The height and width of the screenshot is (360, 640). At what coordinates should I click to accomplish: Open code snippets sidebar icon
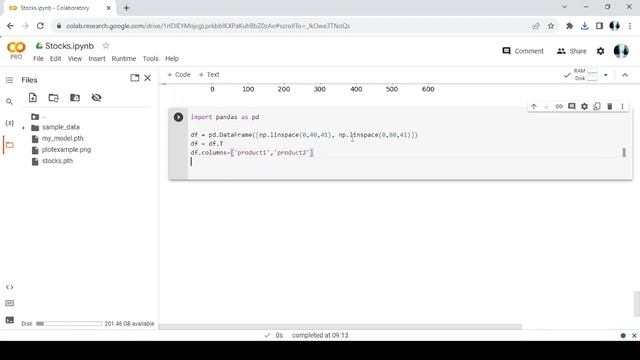(9, 287)
